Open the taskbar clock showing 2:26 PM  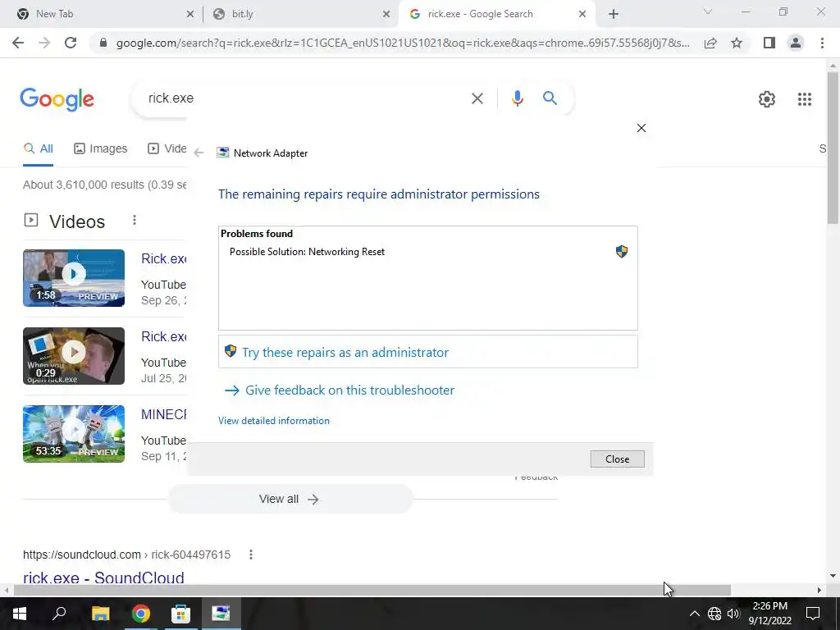coord(769,614)
